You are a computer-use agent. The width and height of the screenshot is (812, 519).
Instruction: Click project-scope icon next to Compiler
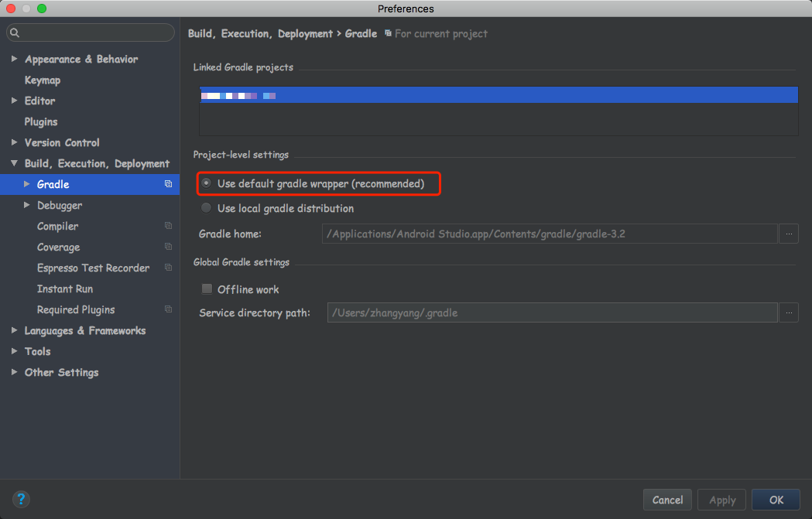tap(168, 226)
